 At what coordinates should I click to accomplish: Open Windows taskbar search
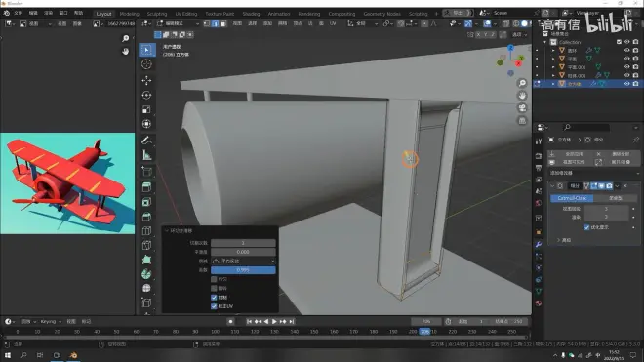click(x=23, y=355)
